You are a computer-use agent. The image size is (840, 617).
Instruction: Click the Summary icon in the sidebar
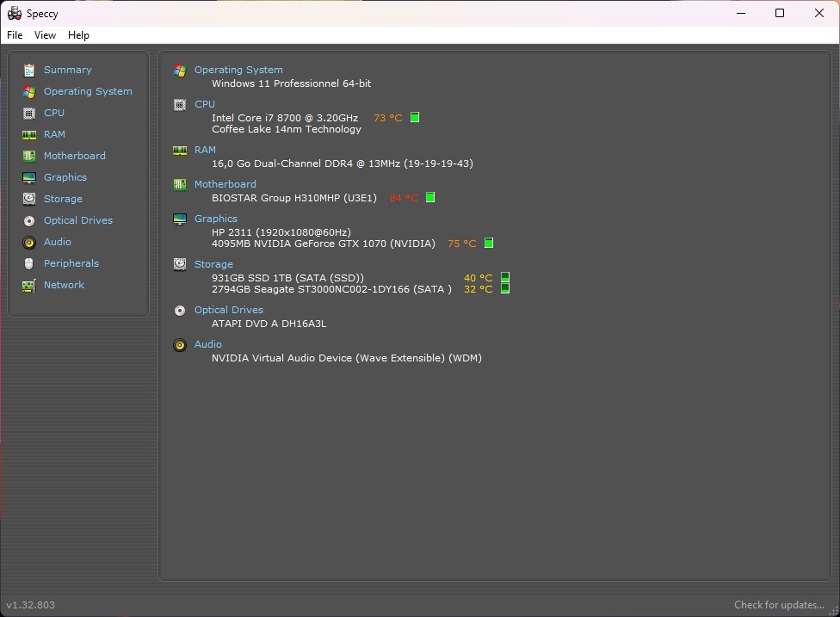point(29,71)
